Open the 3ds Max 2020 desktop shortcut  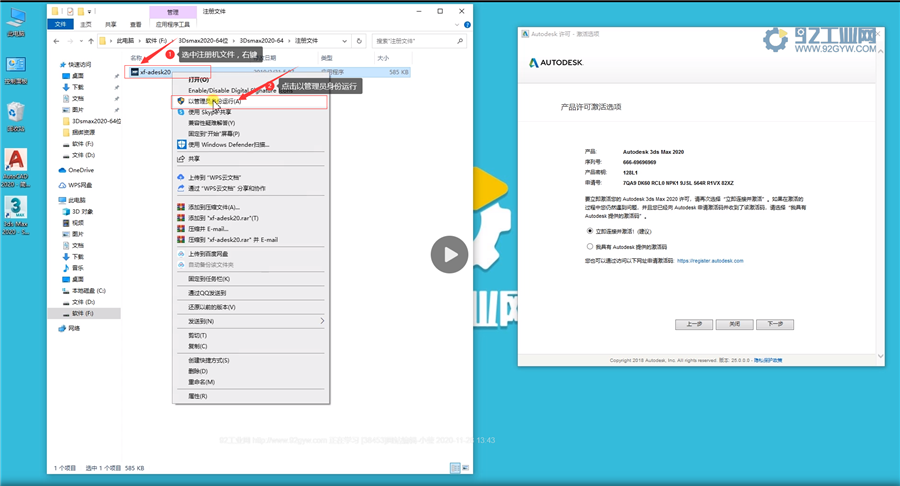16,215
